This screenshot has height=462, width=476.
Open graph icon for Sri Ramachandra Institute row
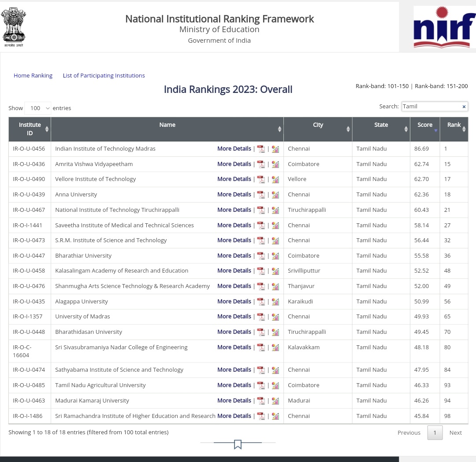pos(275,416)
